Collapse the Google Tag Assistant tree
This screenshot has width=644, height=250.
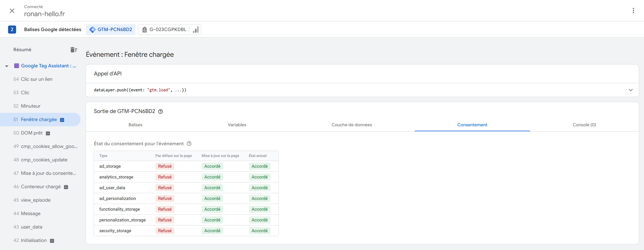coord(7,66)
